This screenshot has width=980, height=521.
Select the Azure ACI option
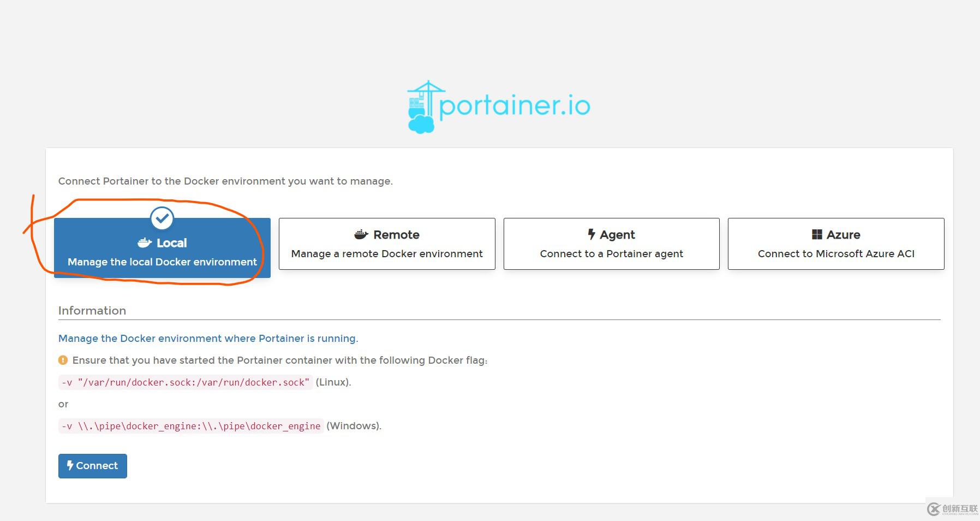(836, 244)
